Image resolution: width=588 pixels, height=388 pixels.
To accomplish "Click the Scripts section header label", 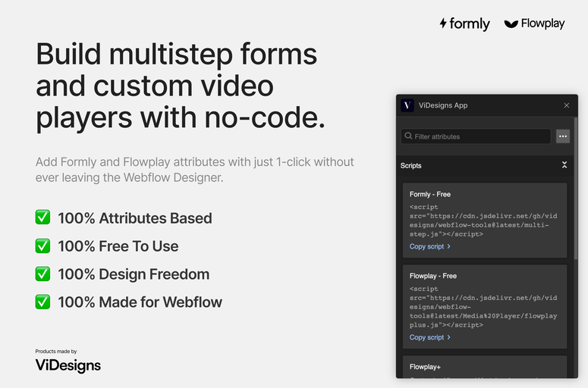I will coord(410,165).
